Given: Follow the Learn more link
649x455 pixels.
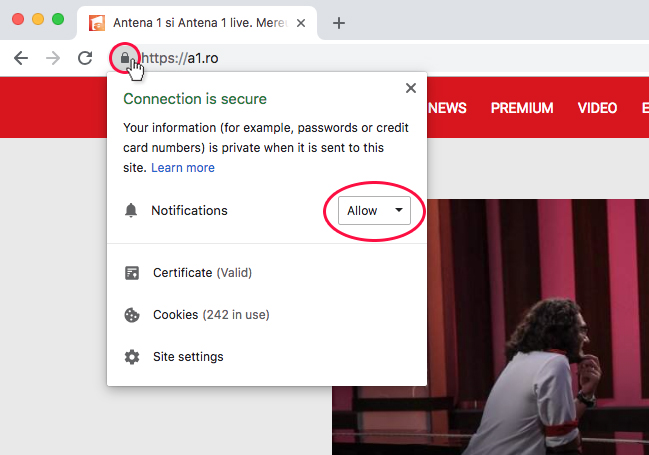Looking at the screenshot, I should [183, 168].
